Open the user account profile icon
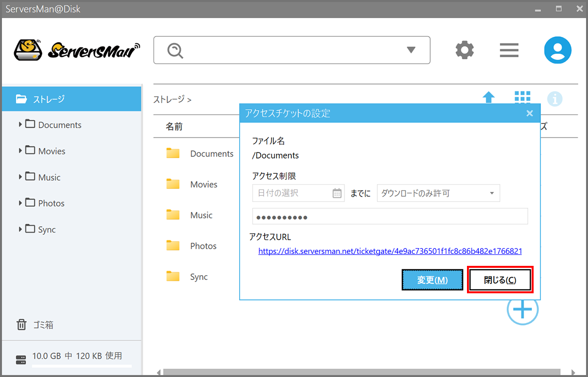 coord(558,50)
